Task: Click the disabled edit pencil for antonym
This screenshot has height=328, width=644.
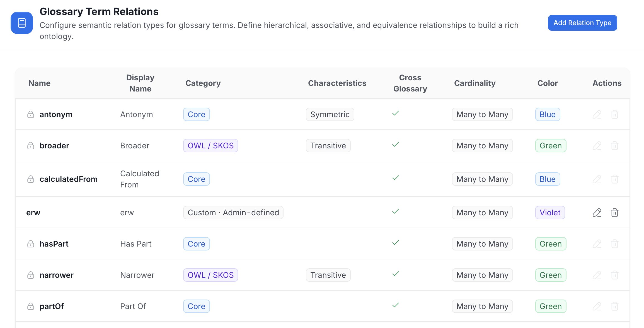Action: pyautogui.click(x=597, y=114)
